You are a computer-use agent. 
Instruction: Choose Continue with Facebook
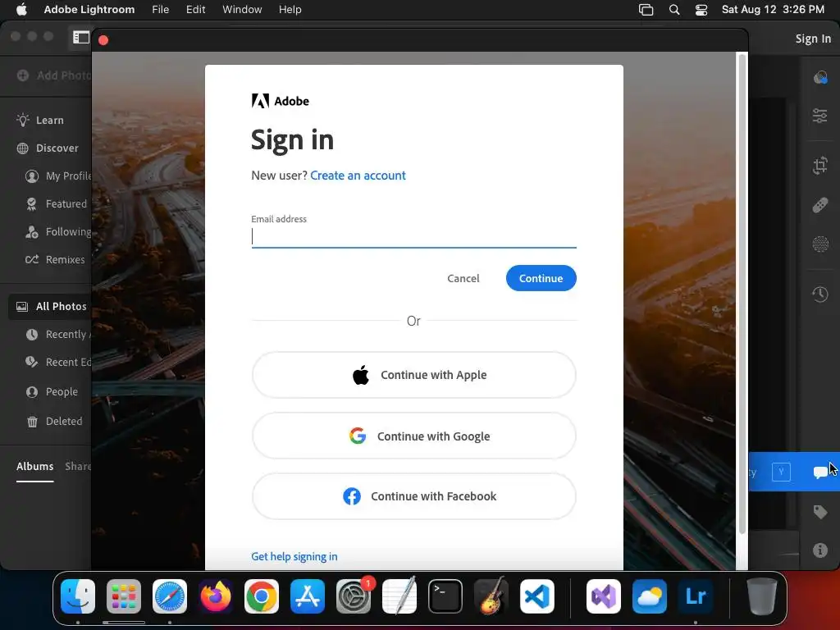click(413, 496)
